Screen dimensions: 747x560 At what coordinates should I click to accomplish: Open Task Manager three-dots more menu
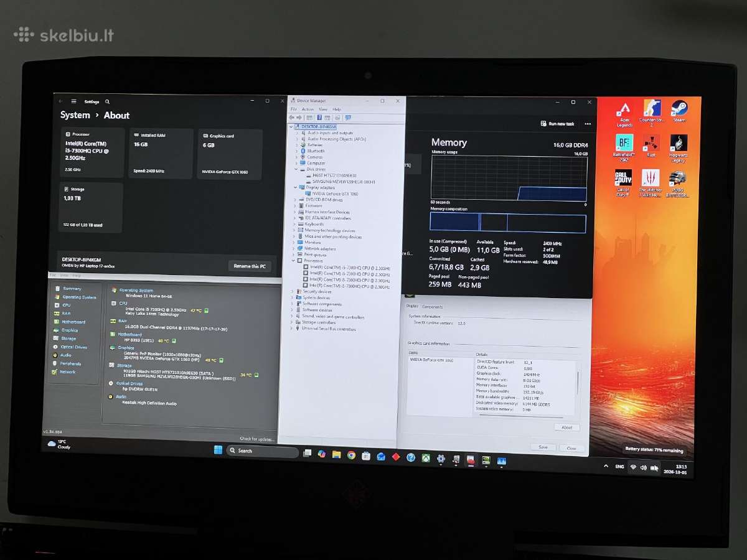click(x=588, y=124)
